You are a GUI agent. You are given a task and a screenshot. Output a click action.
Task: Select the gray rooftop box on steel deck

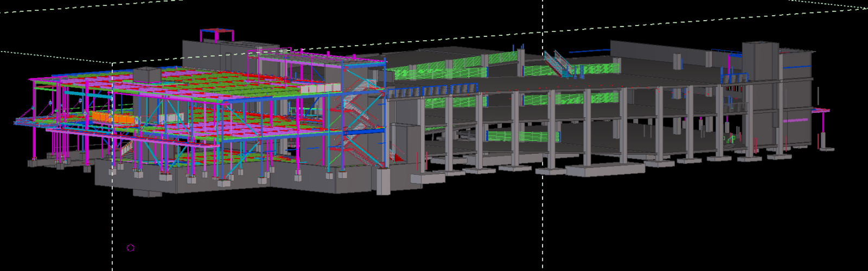point(146,75)
